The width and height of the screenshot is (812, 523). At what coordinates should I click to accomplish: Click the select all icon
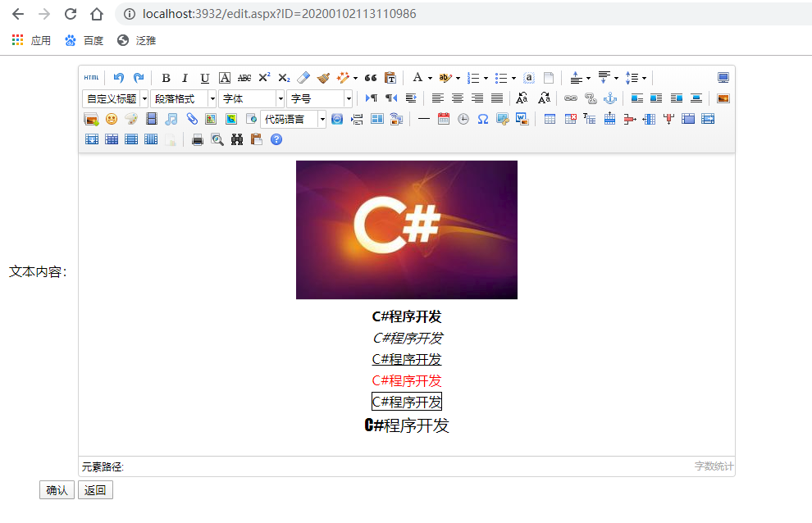point(529,78)
